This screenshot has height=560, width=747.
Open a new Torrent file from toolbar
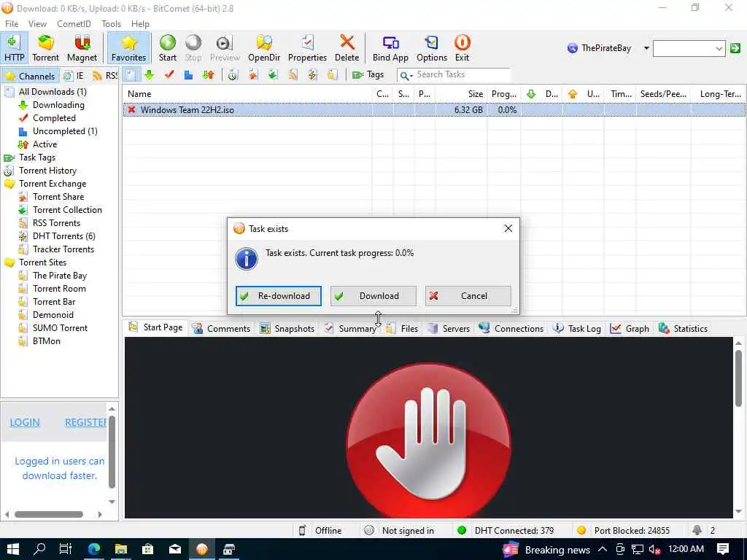tap(45, 47)
